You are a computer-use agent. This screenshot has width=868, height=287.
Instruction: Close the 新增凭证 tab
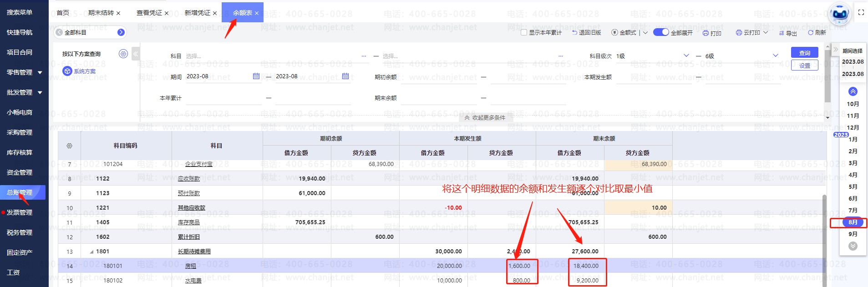click(215, 13)
